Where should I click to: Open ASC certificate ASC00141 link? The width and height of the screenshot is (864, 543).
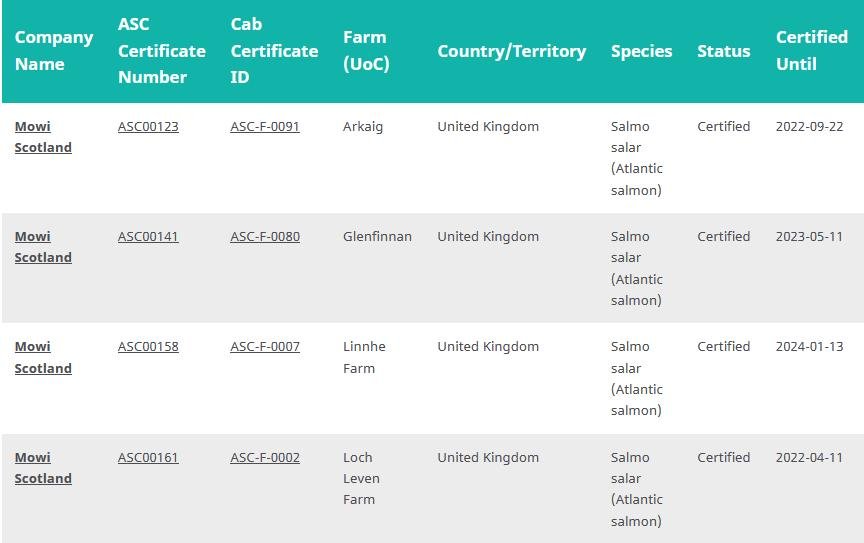148,237
